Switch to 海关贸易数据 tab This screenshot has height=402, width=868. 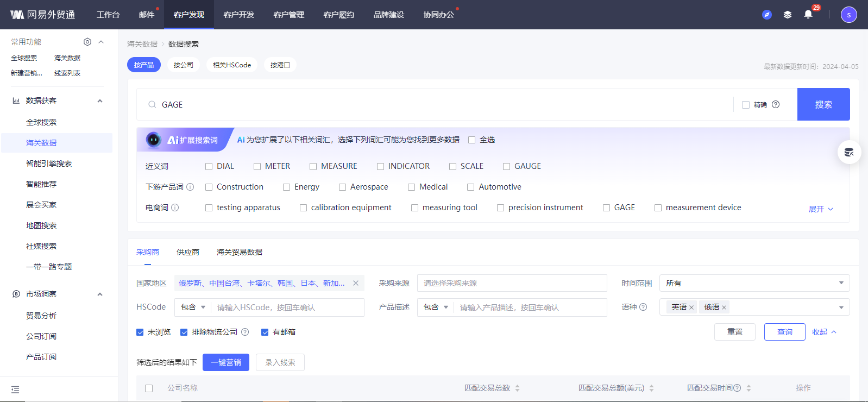tap(240, 252)
